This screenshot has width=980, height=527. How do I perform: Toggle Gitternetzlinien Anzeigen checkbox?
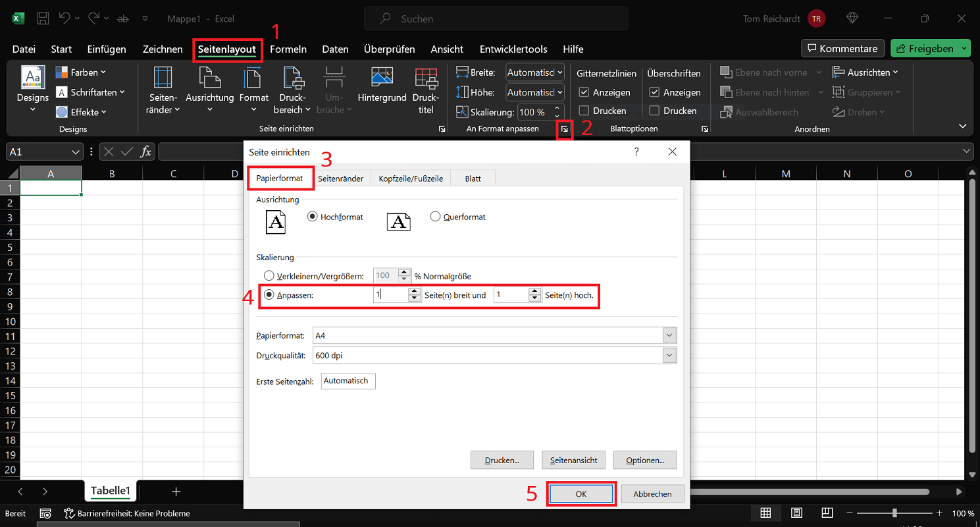click(584, 92)
